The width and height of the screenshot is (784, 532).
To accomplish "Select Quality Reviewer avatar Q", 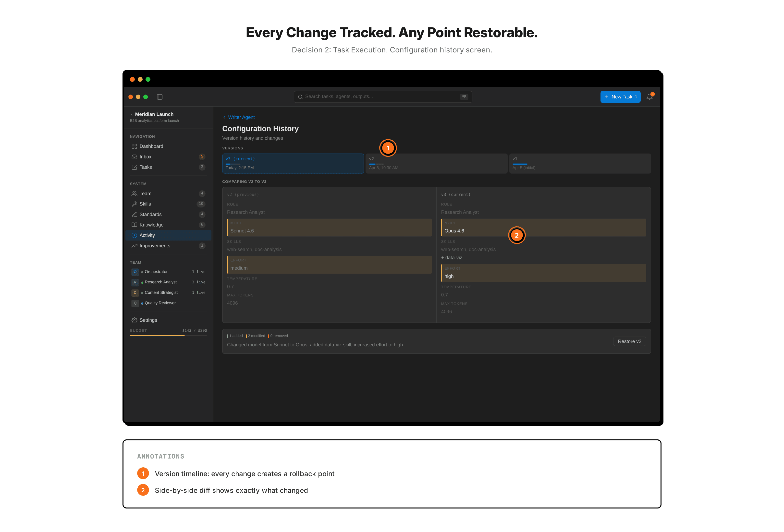I will pyautogui.click(x=135, y=303).
